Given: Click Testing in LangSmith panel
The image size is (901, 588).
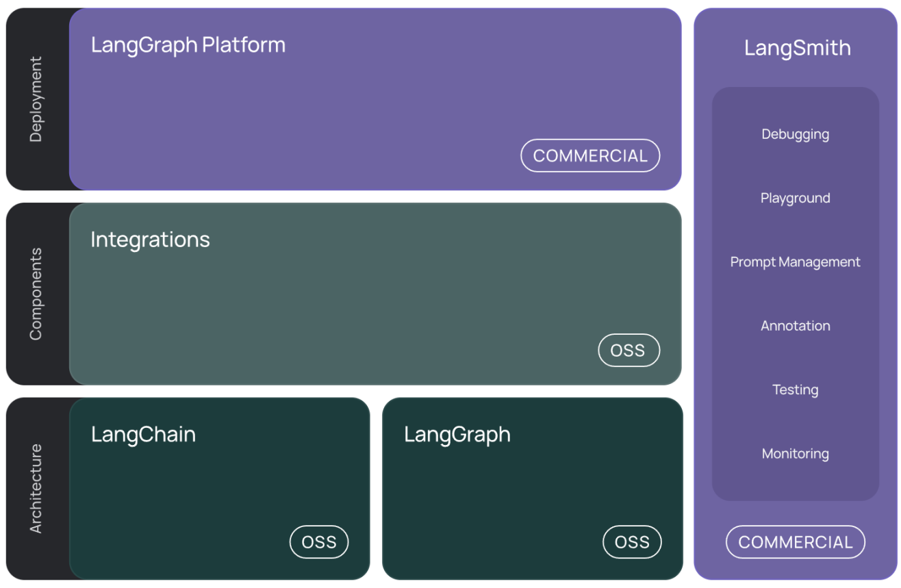Looking at the screenshot, I should (x=796, y=389).
